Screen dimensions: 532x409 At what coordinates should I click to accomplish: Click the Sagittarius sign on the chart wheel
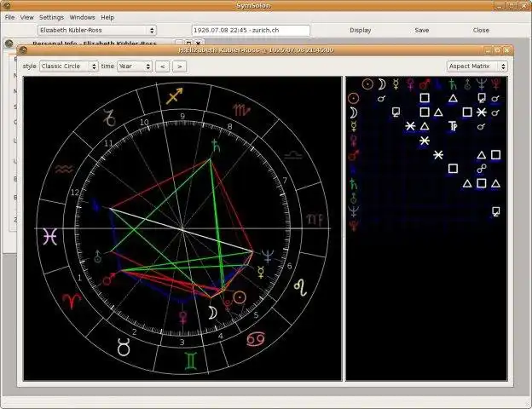174,96
